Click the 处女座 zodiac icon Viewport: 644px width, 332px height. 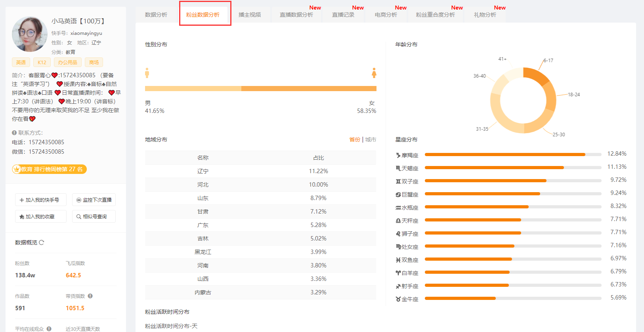pyautogui.click(x=398, y=247)
